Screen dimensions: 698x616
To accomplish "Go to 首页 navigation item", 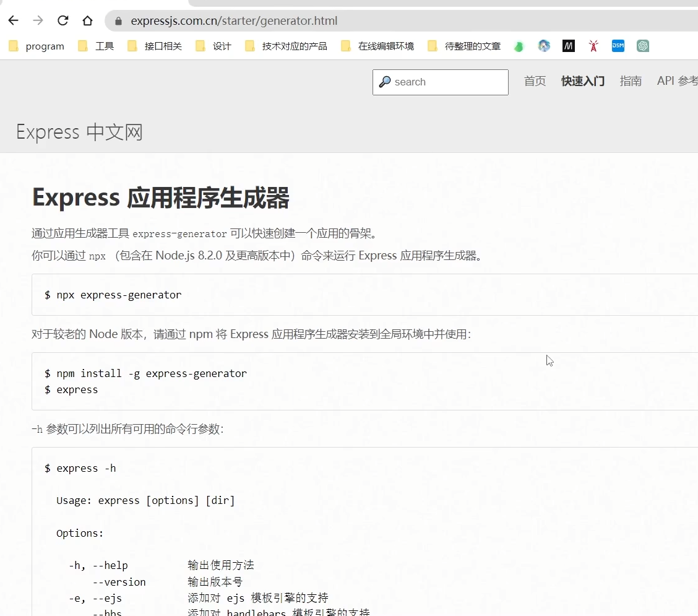I will (535, 81).
